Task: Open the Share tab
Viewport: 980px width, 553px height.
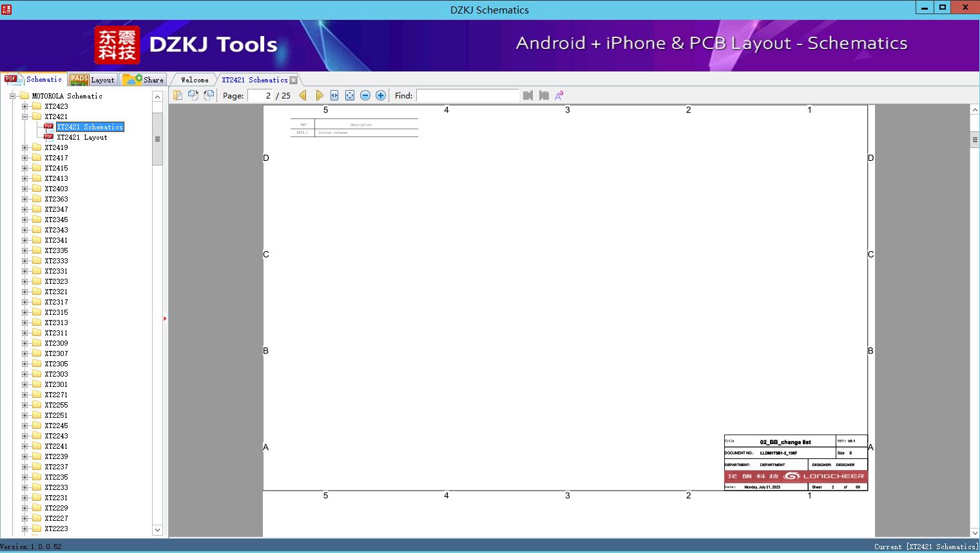Action: 143,80
